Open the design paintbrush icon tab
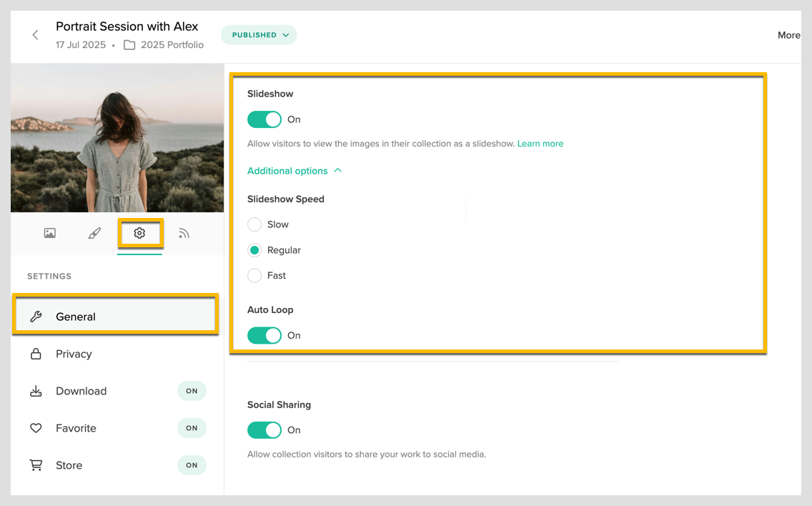812x506 pixels. point(94,233)
